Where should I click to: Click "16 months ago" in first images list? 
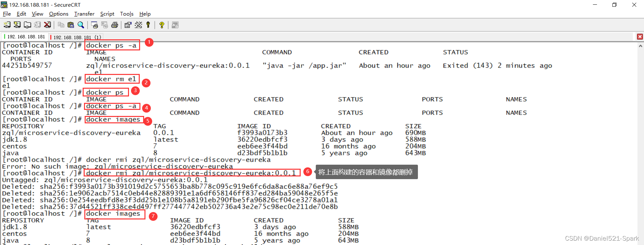tap(348, 146)
